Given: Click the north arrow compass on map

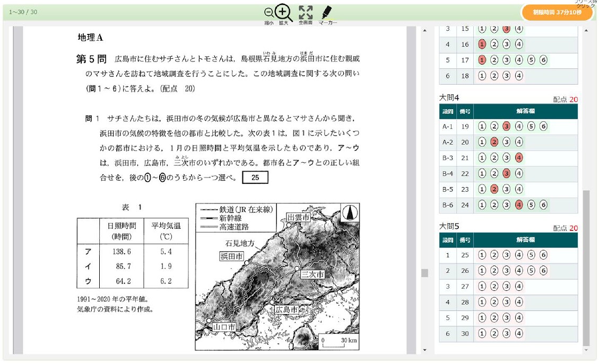Looking at the screenshot, I should 350,212.
